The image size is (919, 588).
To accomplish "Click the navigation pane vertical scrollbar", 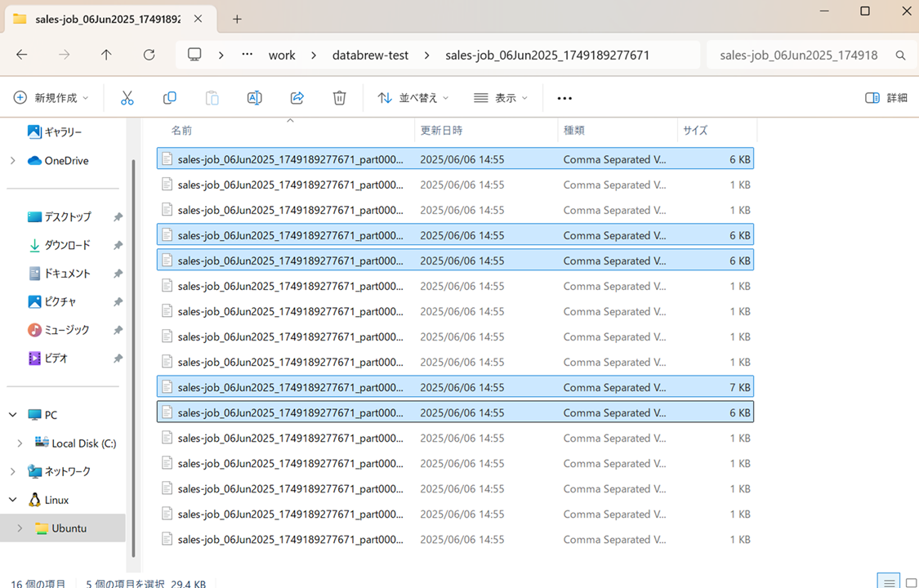I will [x=133, y=357].
